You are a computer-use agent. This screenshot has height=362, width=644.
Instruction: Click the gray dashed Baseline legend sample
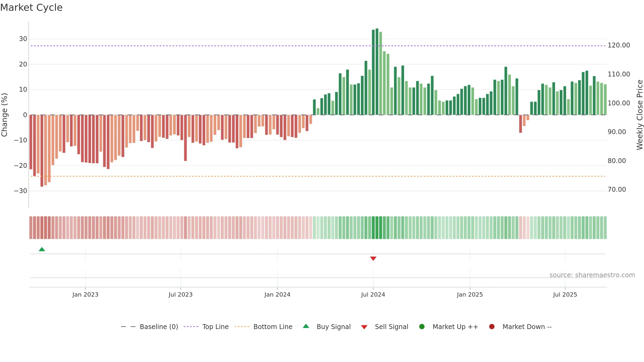128,327
